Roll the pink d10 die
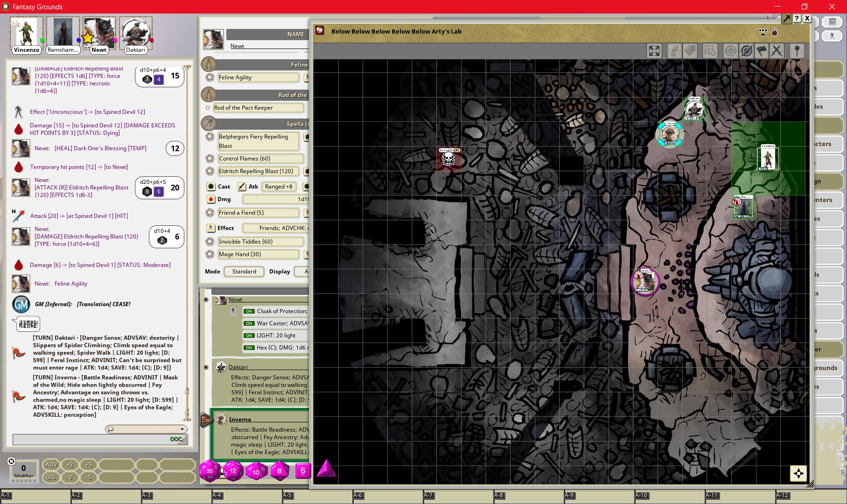 pos(256,471)
